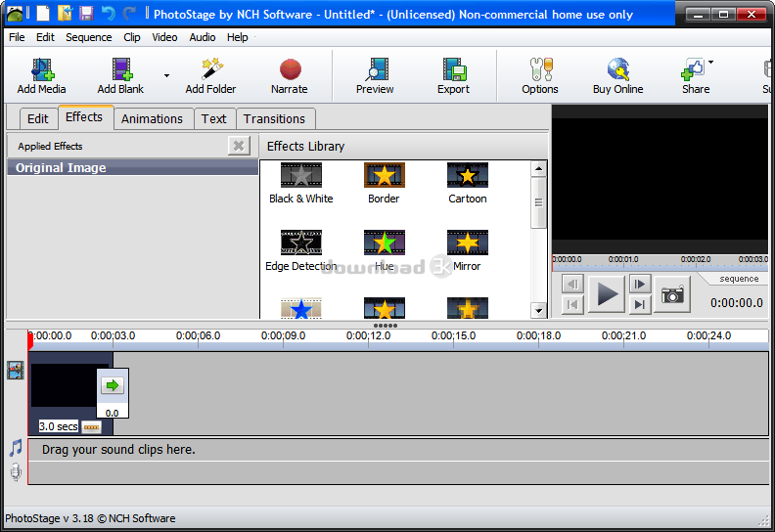This screenshot has width=775, height=532.
Task: Choose the Hue effect
Action: [384, 251]
